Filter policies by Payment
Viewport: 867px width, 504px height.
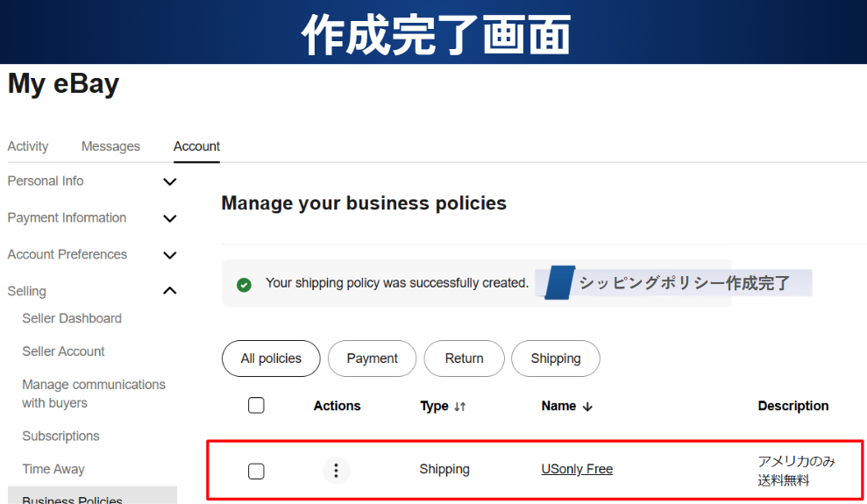pyautogui.click(x=372, y=358)
